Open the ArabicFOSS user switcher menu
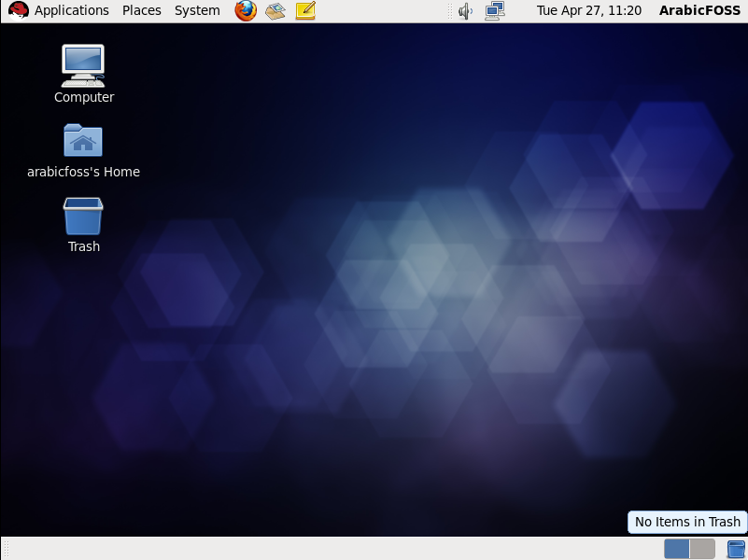748x560 pixels. point(699,10)
